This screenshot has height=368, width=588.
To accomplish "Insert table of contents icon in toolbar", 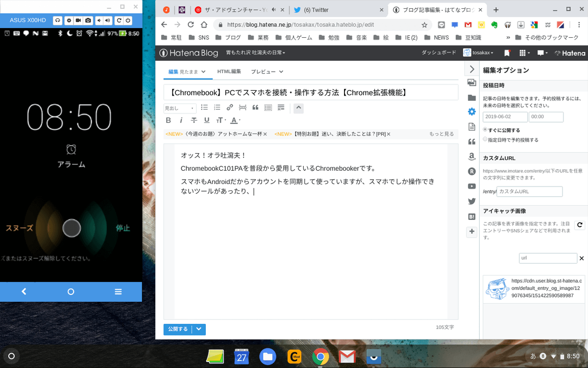I will (268, 107).
